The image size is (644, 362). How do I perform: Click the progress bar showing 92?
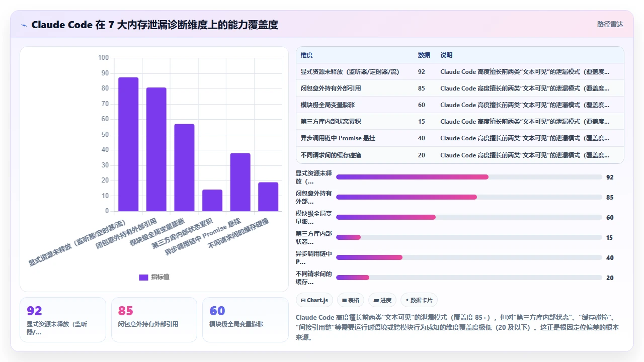pos(469,177)
